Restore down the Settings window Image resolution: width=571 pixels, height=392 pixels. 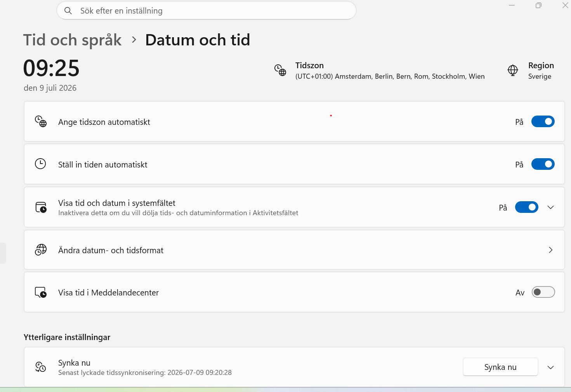[538, 5]
